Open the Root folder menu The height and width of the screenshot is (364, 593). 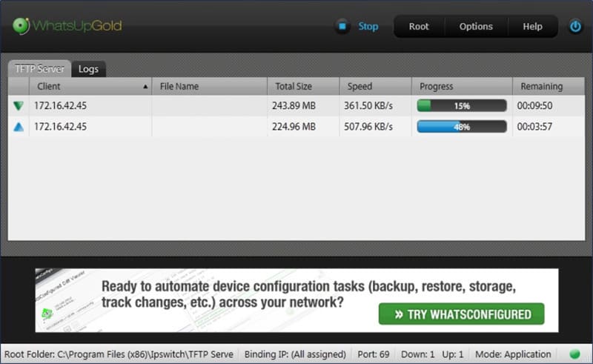(419, 27)
